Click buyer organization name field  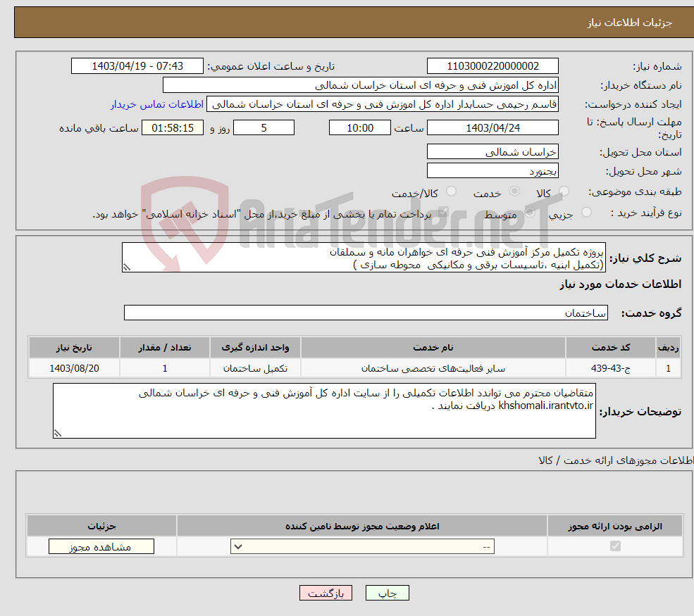pos(360,85)
